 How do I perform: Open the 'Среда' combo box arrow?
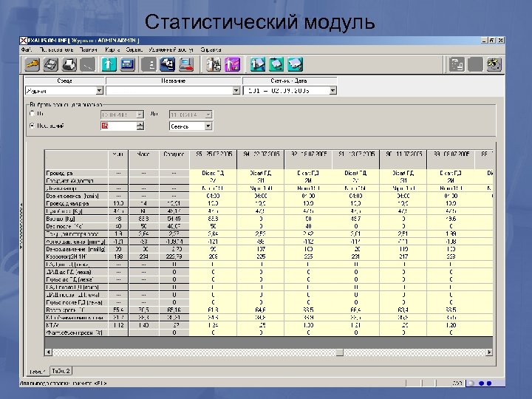click(99, 91)
